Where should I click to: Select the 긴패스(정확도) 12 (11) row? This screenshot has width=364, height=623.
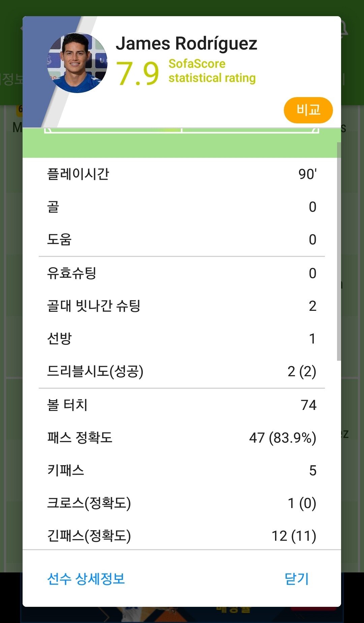(x=182, y=536)
